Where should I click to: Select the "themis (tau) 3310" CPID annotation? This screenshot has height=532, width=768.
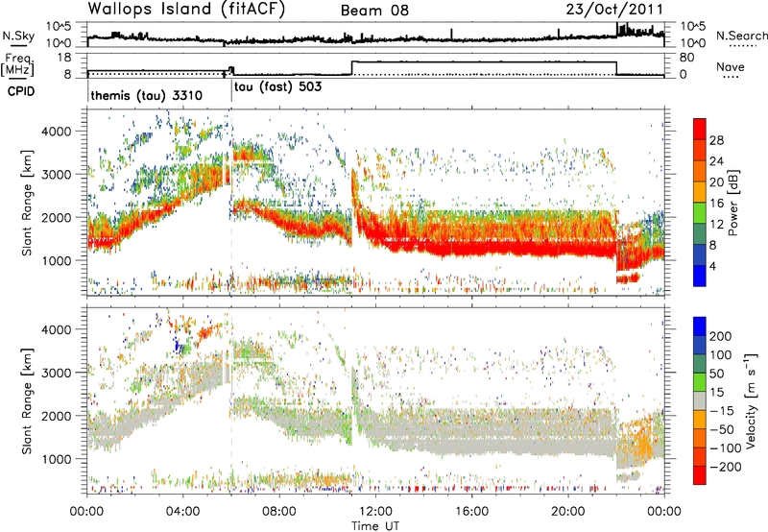point(147,95)
